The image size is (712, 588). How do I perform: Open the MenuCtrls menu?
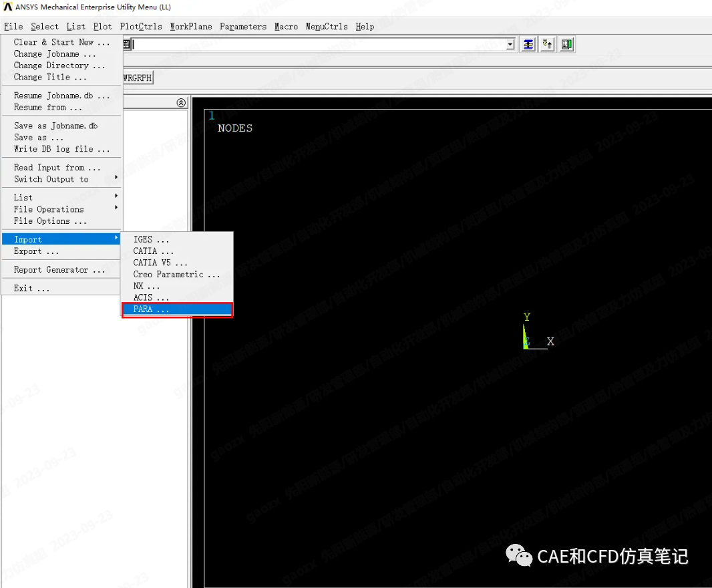click(327, 26)
